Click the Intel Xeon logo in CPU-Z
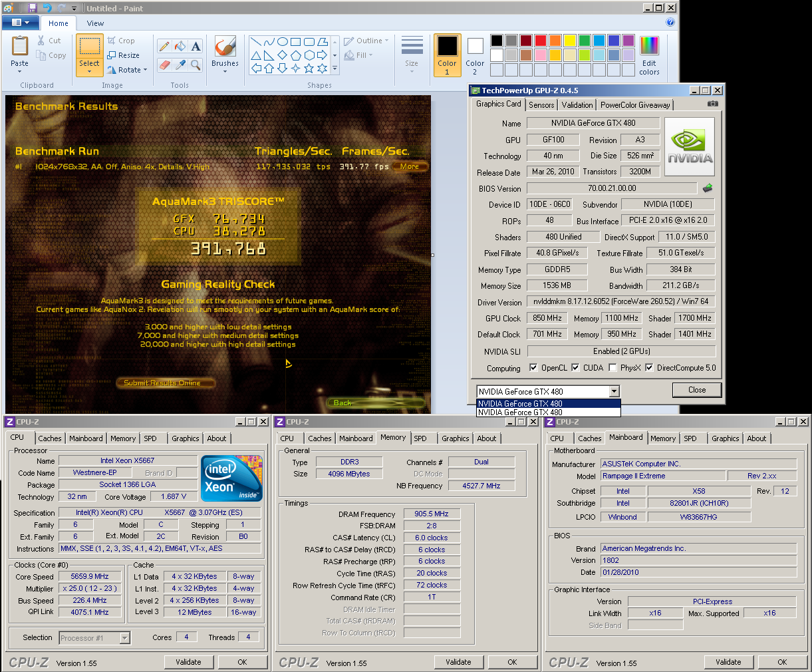The width and height of the screenshot is (812, 672). tap(231, 478)
